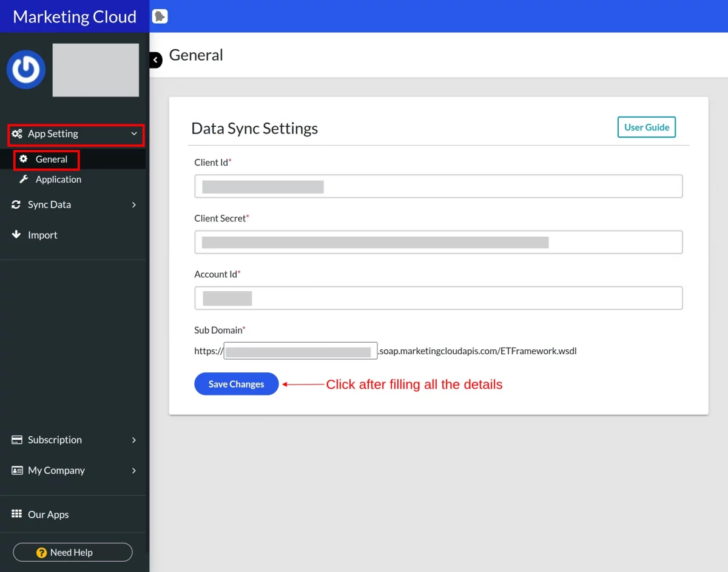
Task: Focus the Client Id input field
Action: (x=439, y=186)
